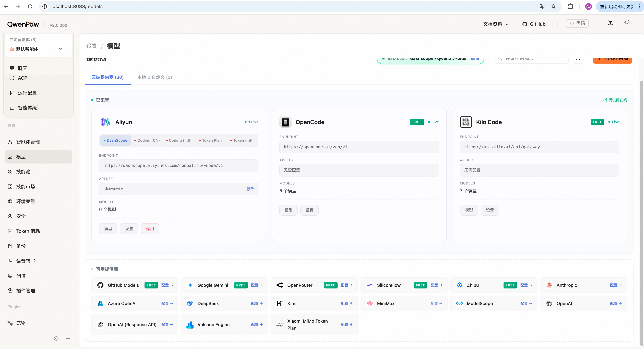Open 设置 for Kilo Code
The image size is (644, 349).
click(x=490, y=210)
